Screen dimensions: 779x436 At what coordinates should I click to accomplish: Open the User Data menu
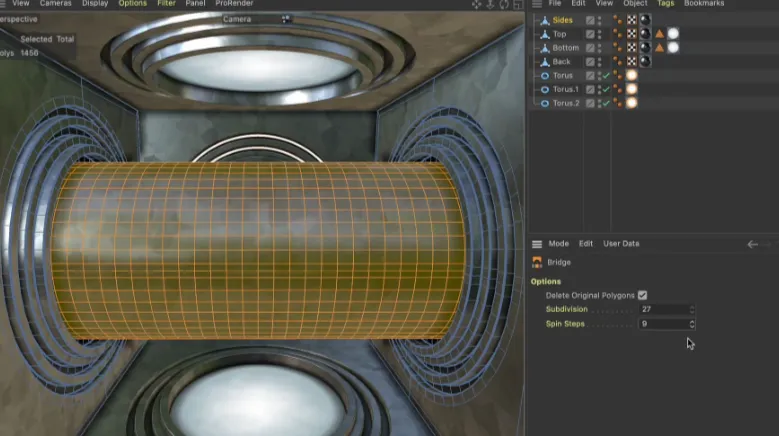pos(621,244)
